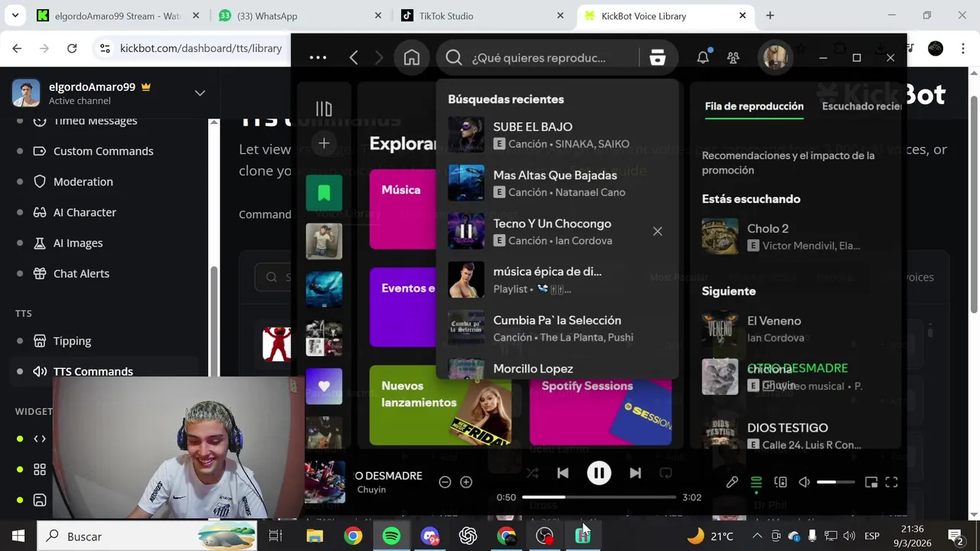Open Tipping in KickBot sidebar
980x551 pixels.
tap(72, 341)
